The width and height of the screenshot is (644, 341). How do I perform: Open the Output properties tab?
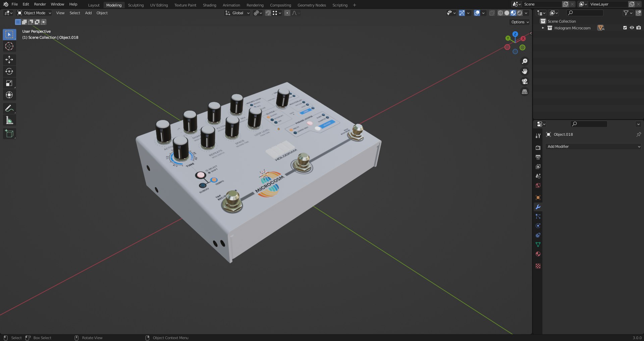(x=538, y=157)
